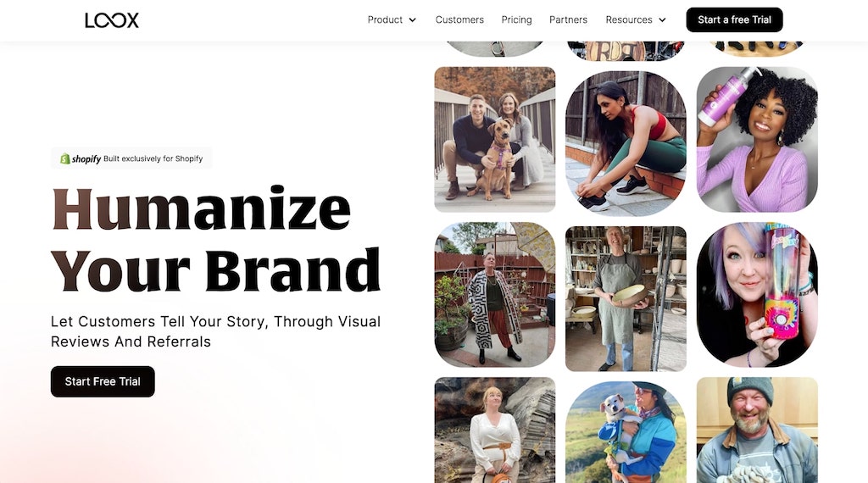Screen dimensions: 868x483
Task: Open photo of bearded man in beanie
Action: point(757,430)
